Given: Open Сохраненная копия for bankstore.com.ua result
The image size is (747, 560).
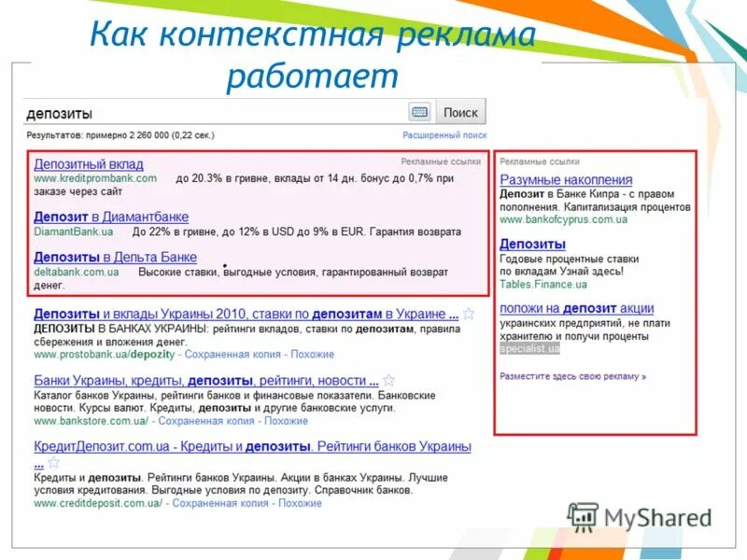Looking at the screenshot, I should click(206, 421).
